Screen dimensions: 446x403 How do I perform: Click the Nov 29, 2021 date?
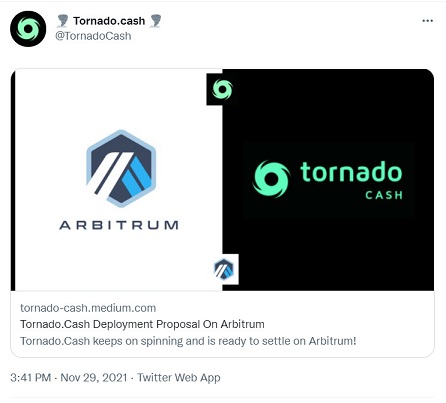pyautogui.click(x=94, y=378)
